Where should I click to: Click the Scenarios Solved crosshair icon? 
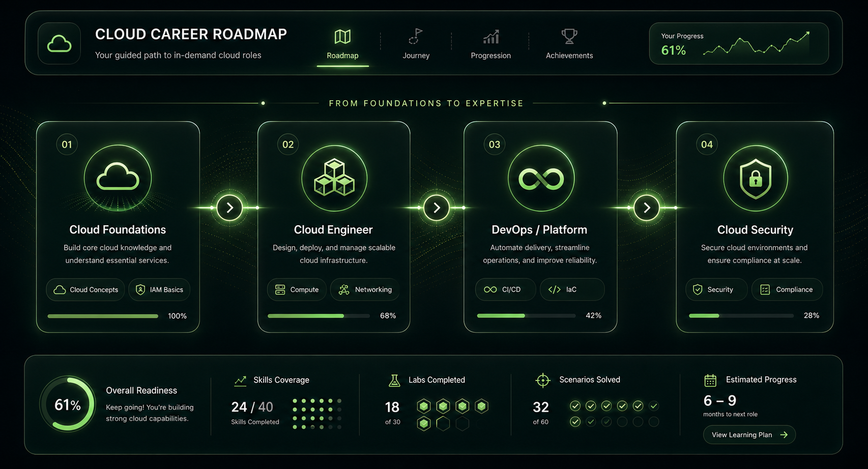(543, 380)
